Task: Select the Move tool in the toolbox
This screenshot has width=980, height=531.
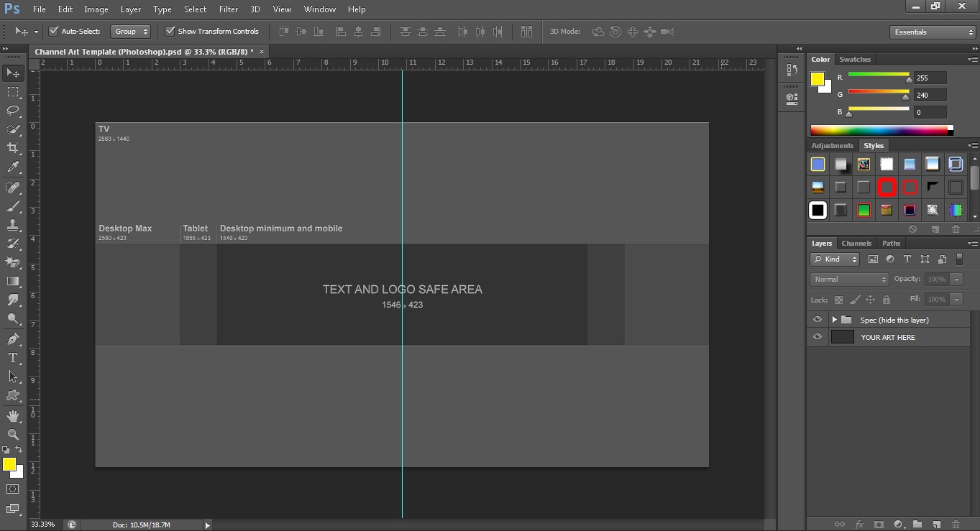Action: pos(13,73)
